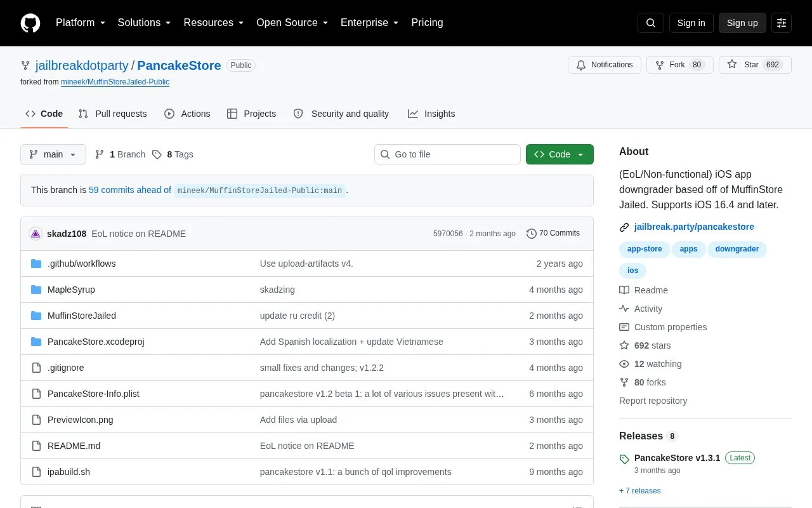Click the Notifications bell button
Image resolution: width=812 pixels, height=508 pixels.
click(x=605, y=65)
